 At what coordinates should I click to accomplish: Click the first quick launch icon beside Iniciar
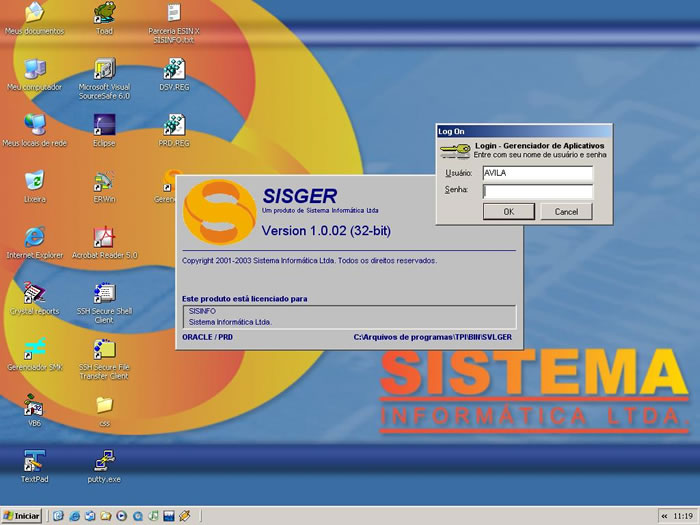click(x=58, y=516)
